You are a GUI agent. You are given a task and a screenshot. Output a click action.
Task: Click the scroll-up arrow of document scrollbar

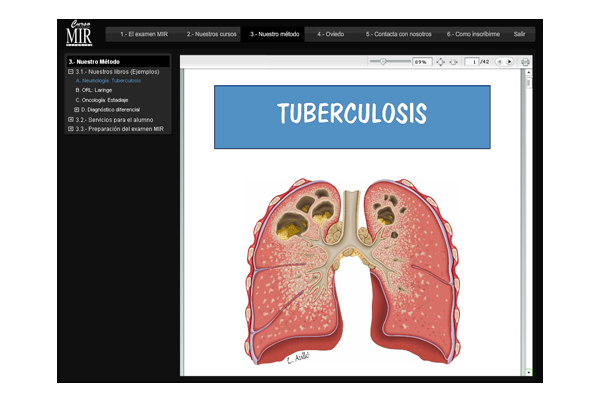(528, 72)
